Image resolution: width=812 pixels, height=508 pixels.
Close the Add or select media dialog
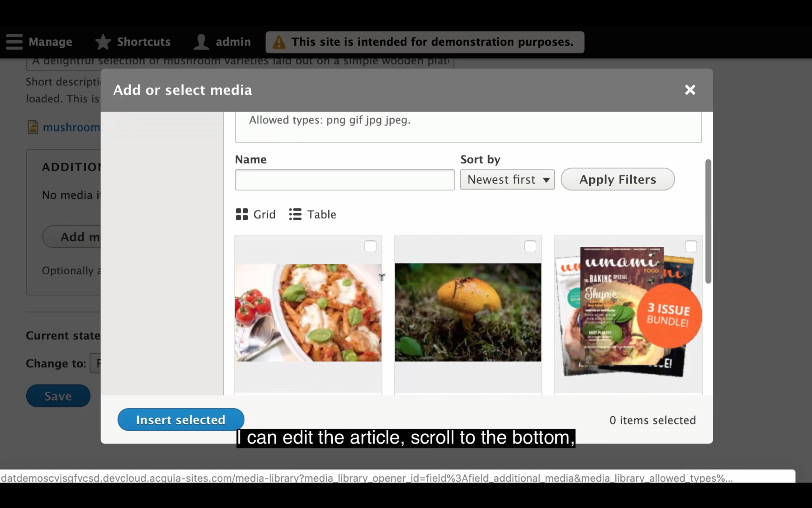click(x=690, y=90)
